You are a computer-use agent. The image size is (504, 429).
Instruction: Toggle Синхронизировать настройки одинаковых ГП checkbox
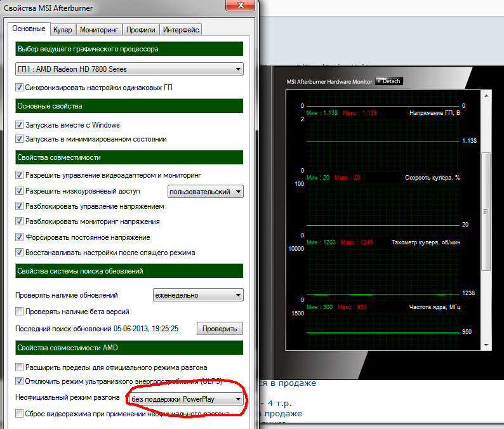19,88
